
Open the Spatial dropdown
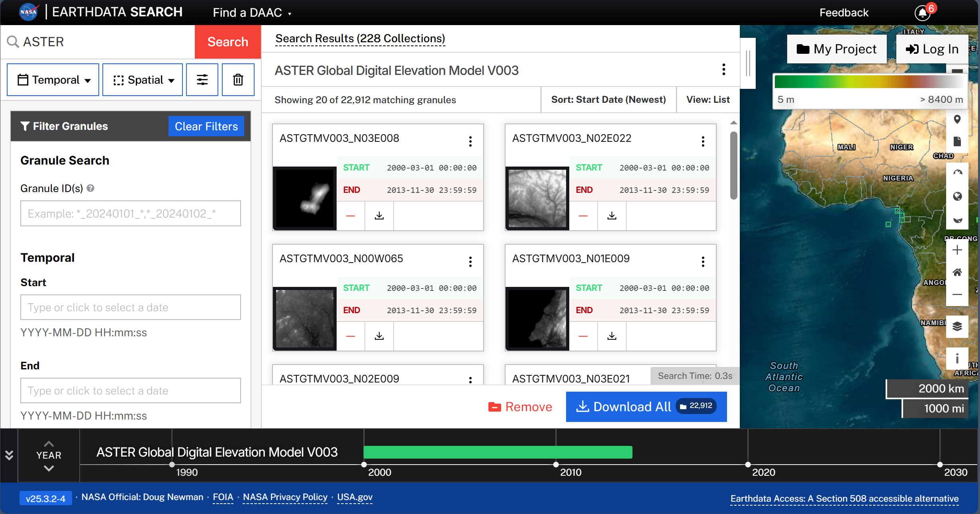143,80
